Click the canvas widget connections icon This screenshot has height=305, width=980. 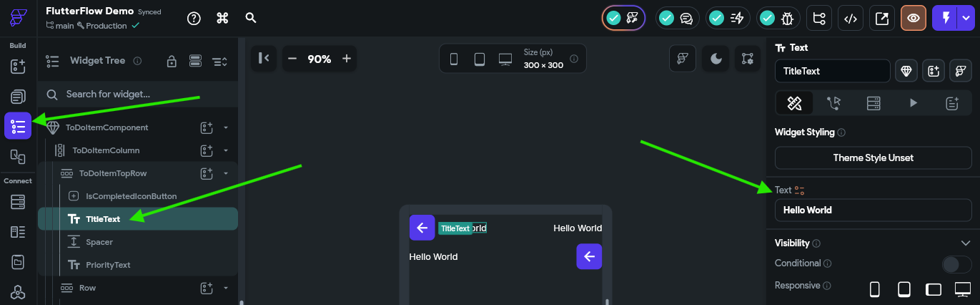tap(748, 59)
